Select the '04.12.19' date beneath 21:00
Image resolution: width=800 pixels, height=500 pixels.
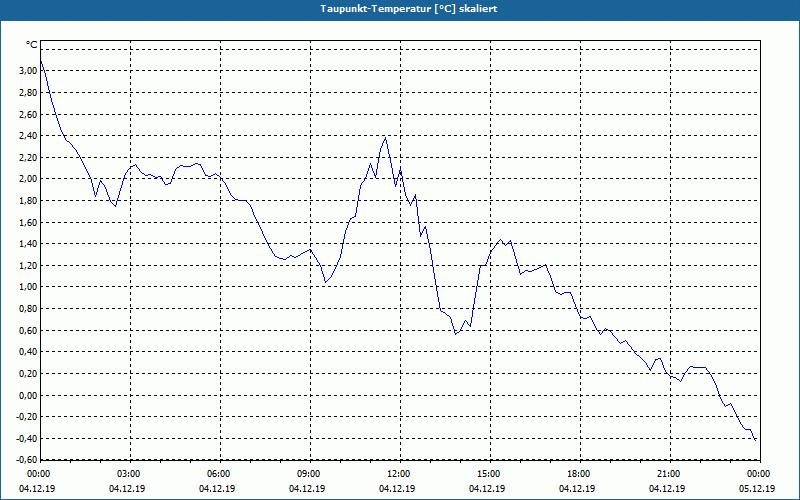click(x=667, y=489)
